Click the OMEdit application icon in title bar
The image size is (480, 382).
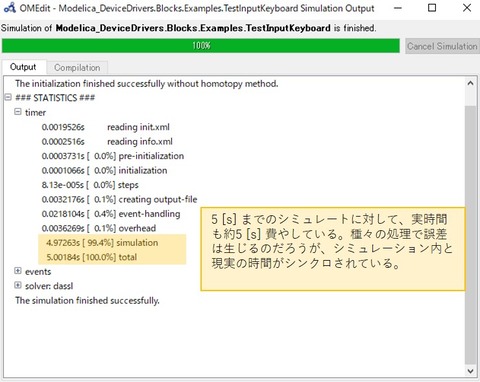(10, 8)
